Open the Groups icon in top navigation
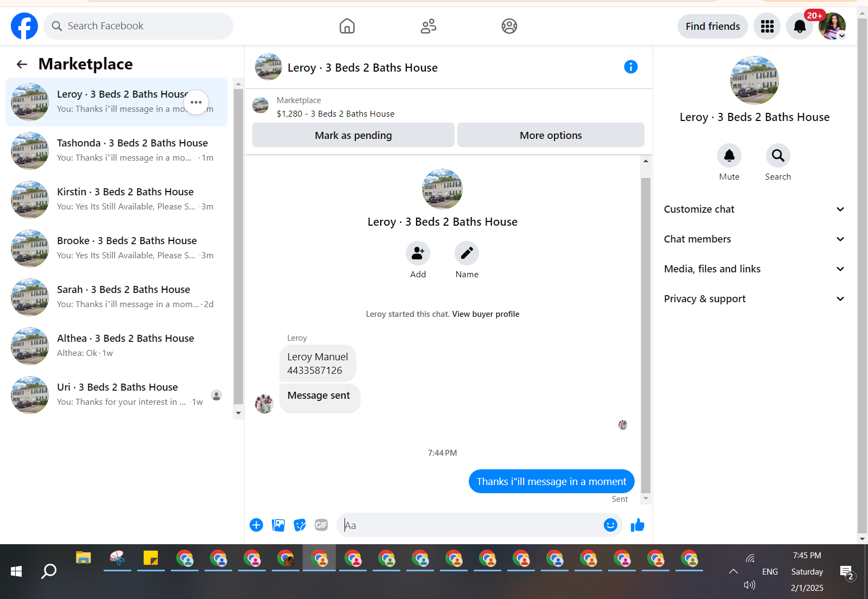This screenshot has width=868, height=599. click(509, 26)
